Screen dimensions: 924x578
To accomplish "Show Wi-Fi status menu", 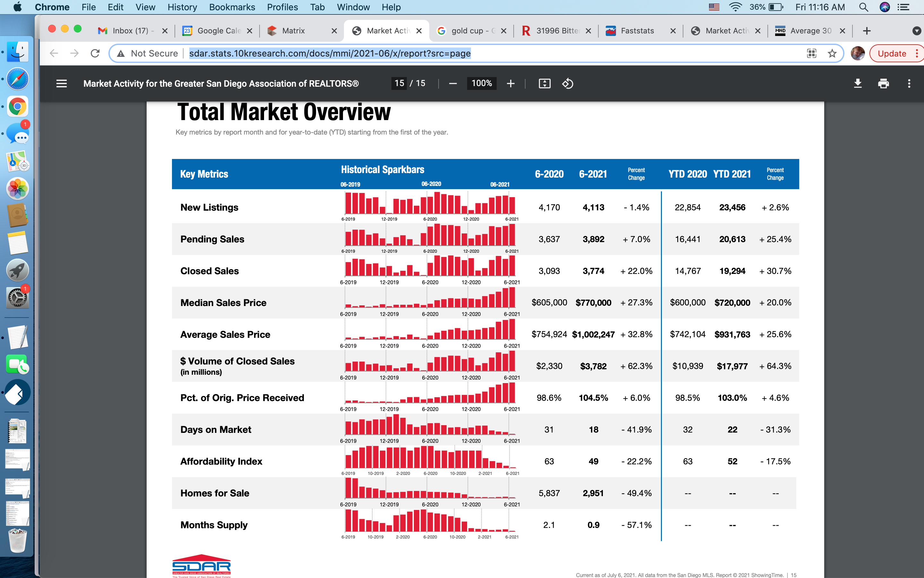I will tap(735, 7).
